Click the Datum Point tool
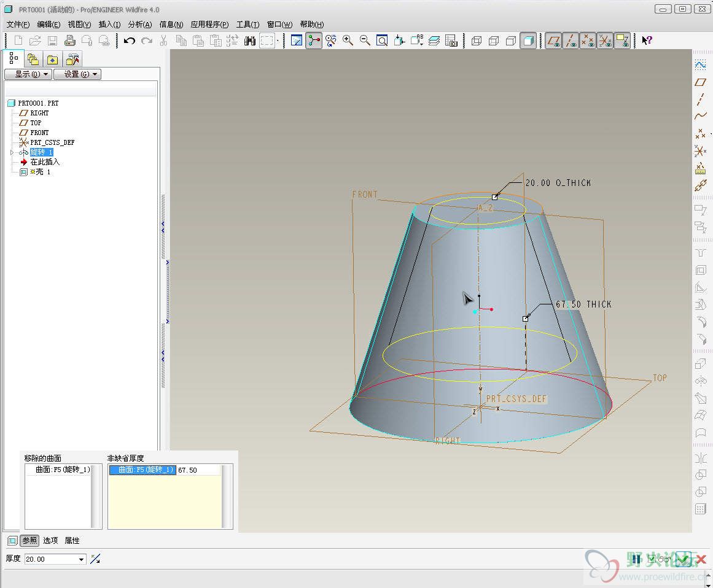 (x=700, y=134)
